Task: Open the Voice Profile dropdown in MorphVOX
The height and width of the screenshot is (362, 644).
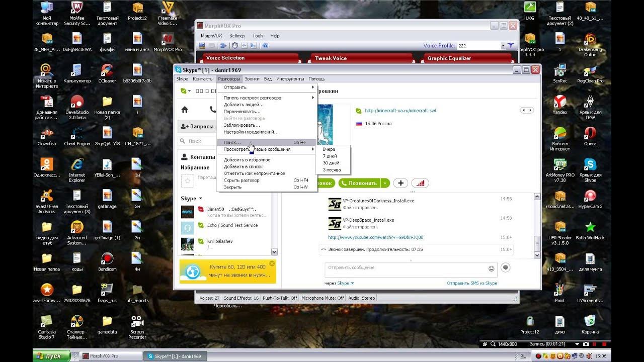Action: point(503,46)
